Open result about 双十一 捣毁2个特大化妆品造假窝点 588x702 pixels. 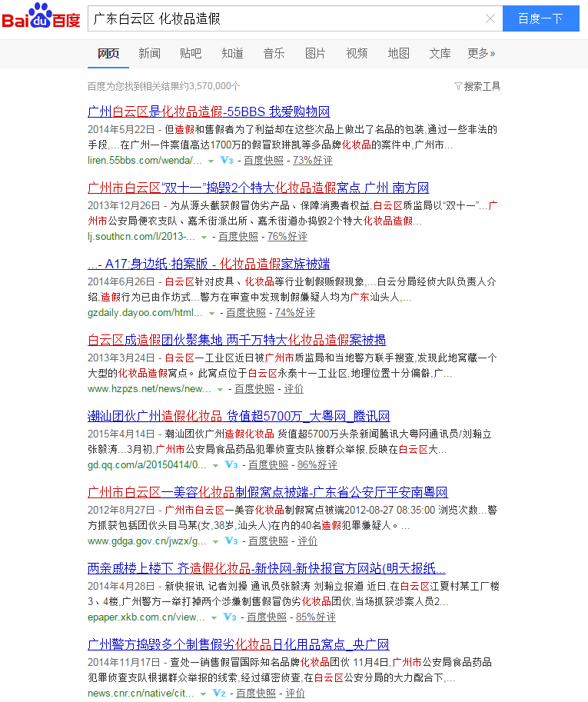[258, 188]
